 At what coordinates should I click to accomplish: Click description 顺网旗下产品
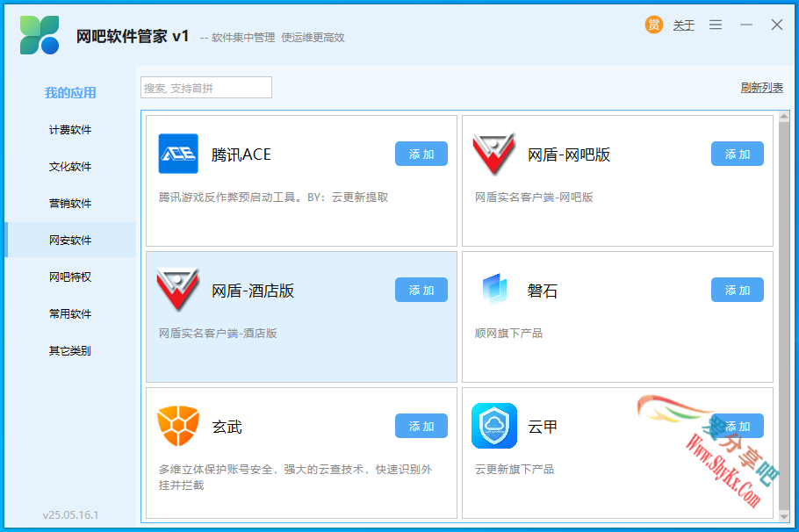pyautogui.click(x=508, y=334)
